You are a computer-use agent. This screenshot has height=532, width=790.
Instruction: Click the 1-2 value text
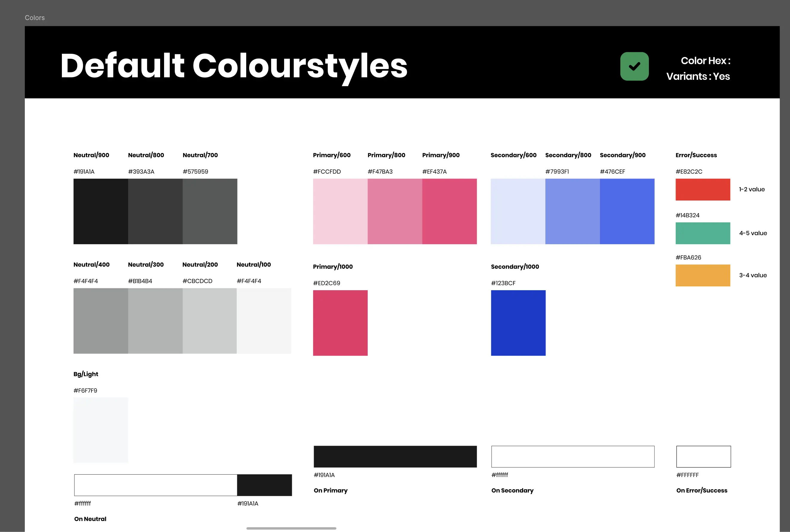coord(752,189)
